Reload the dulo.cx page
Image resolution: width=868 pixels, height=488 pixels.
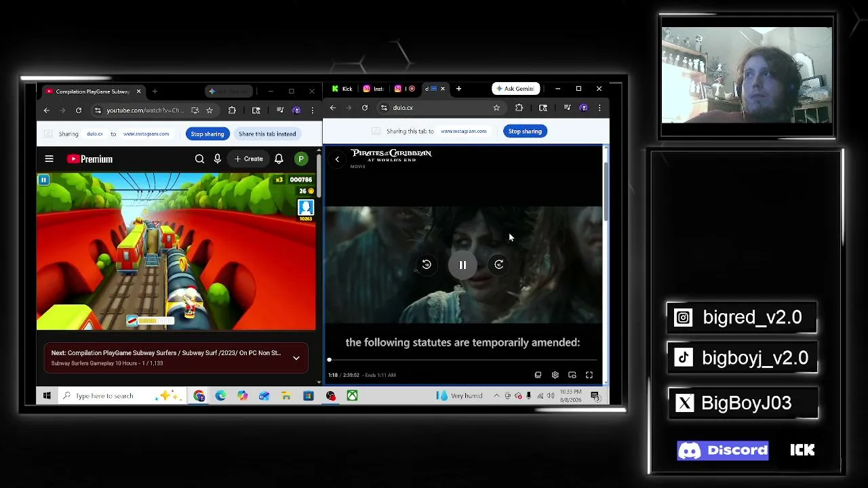click(x=365, y=108)
